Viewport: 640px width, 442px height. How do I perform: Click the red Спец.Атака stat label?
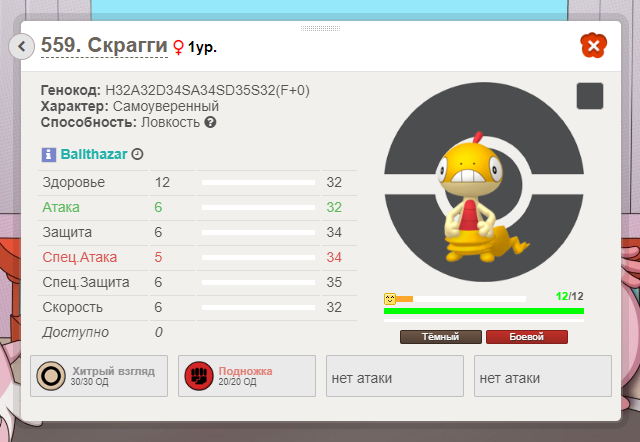pos(80,257)
